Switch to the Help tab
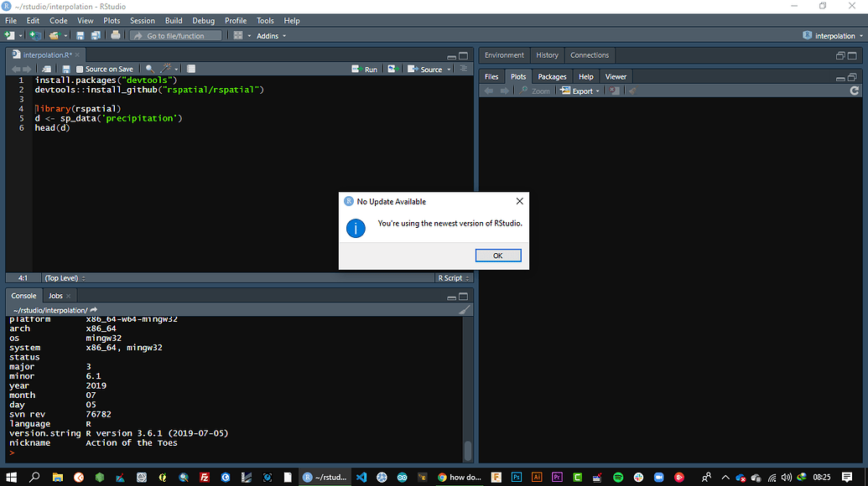 [x=585, y=77]
